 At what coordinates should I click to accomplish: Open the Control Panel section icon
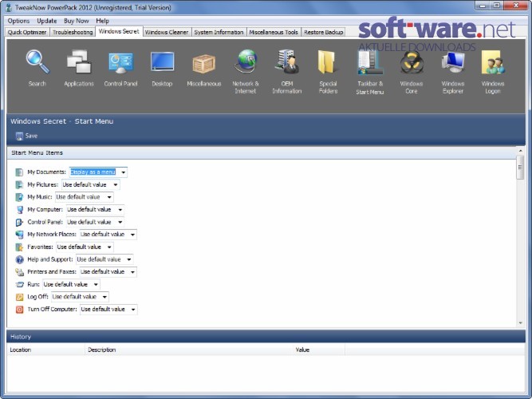(120, 62)
